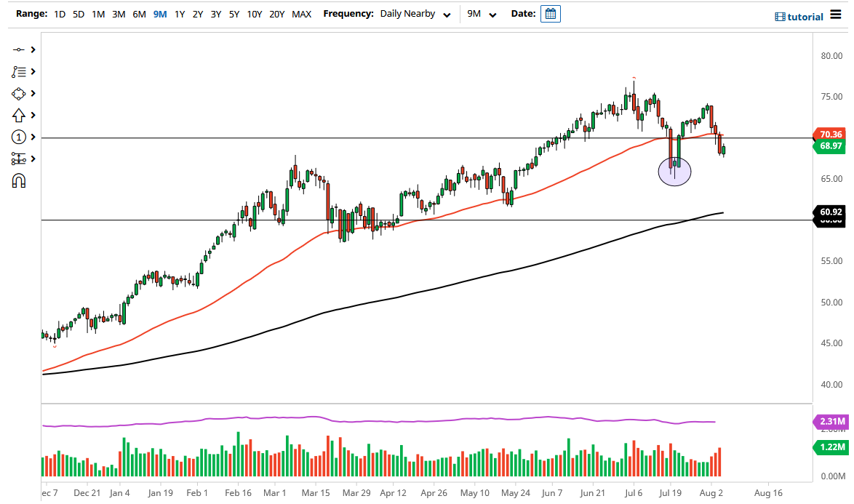
Task: Choose the shapes drawing tool
Action: 18,94
